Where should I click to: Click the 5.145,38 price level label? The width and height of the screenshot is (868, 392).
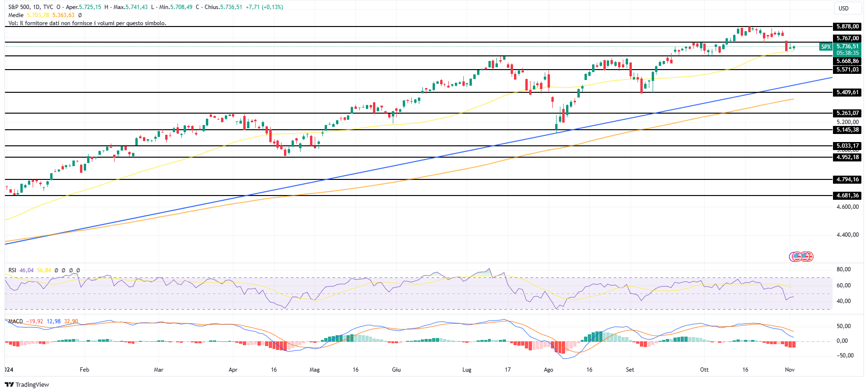(x=847, y=130)
